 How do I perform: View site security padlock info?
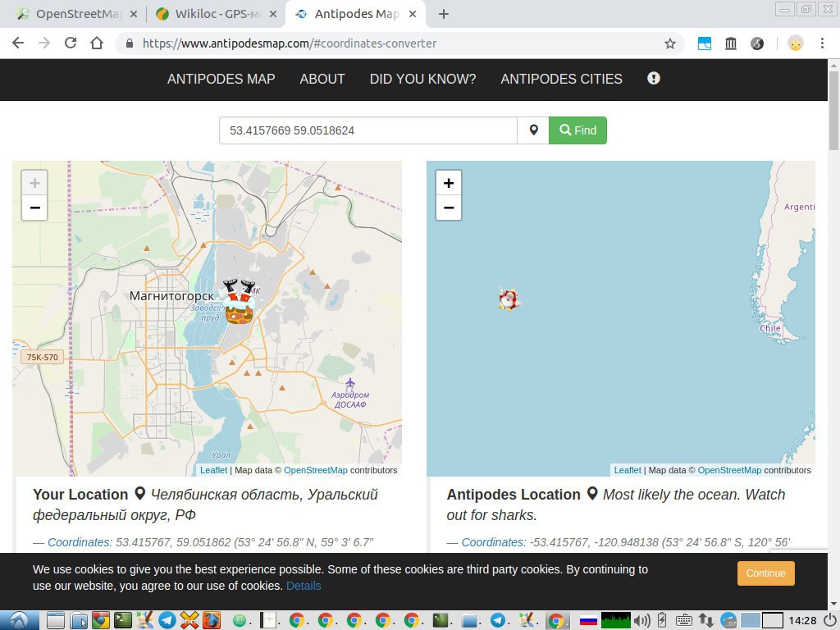coord(129,43)
